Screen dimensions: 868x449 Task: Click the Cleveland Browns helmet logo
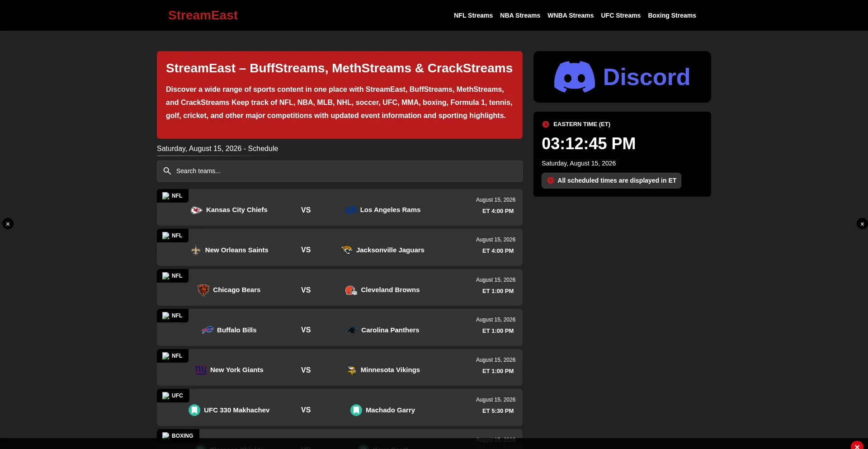tap(351, 290)
